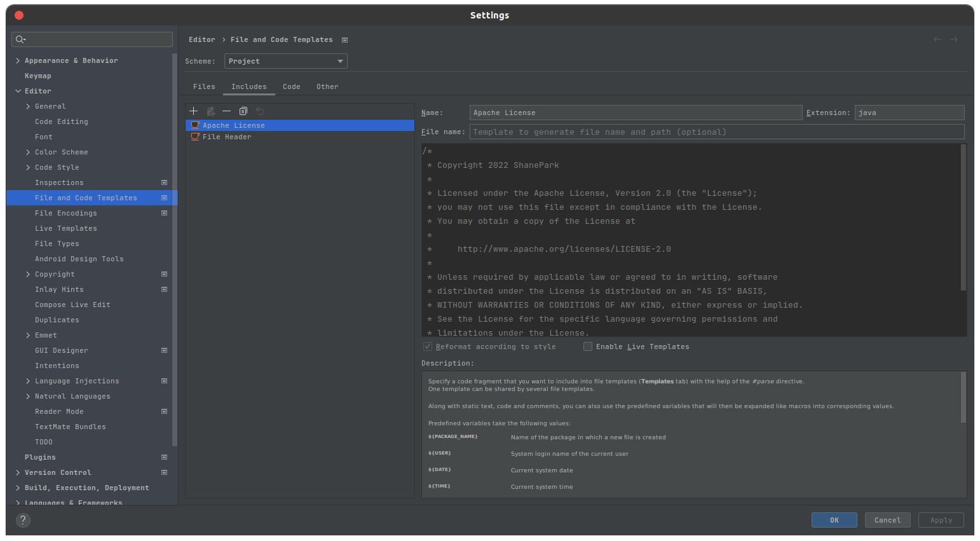Click project icon beside Language Injections
Viewport: 980px width, 541px height.
pos(164,381)
